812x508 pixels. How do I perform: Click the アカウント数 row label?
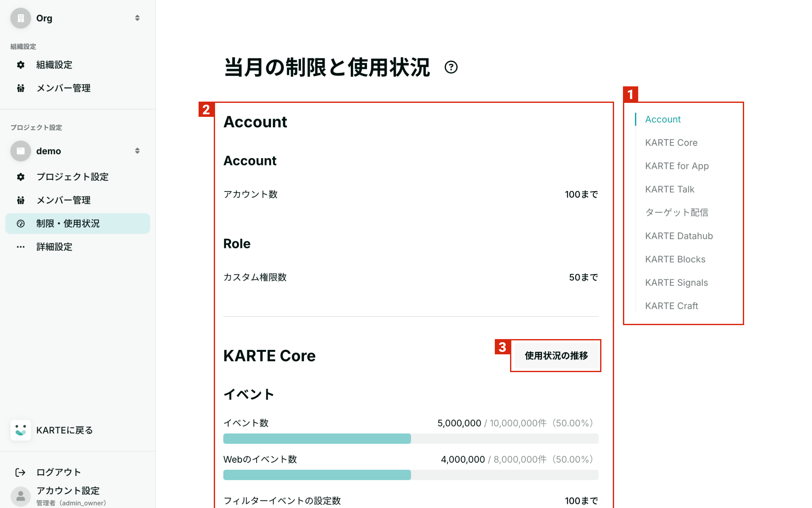click(250, 195)
